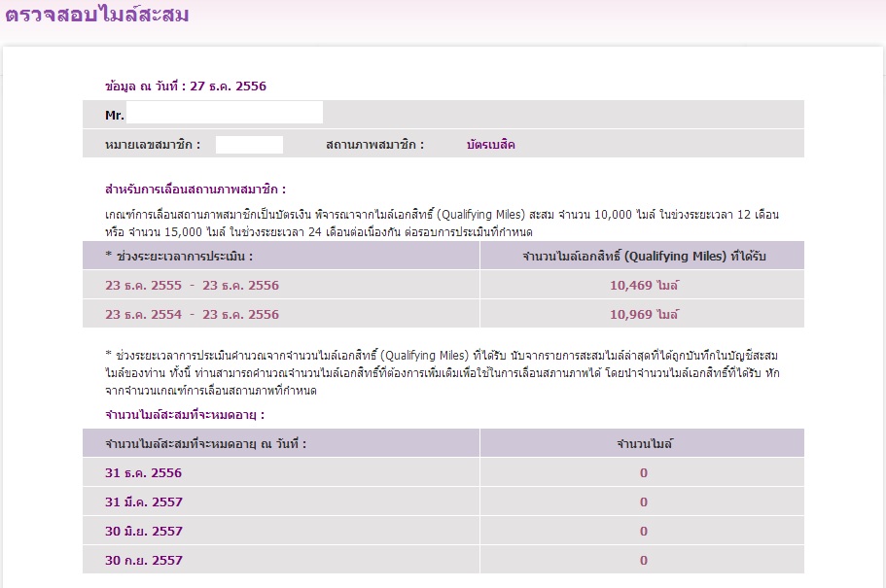
Task: Click the miles value for 30 ก.ย. 2557
Action: [x=644, y=561]
